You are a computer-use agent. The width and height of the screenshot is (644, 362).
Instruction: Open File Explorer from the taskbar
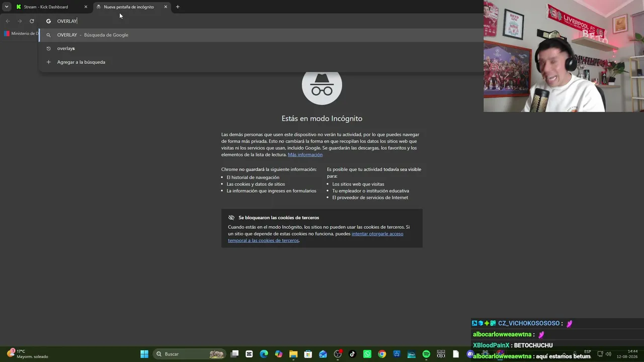click(293, 354)
